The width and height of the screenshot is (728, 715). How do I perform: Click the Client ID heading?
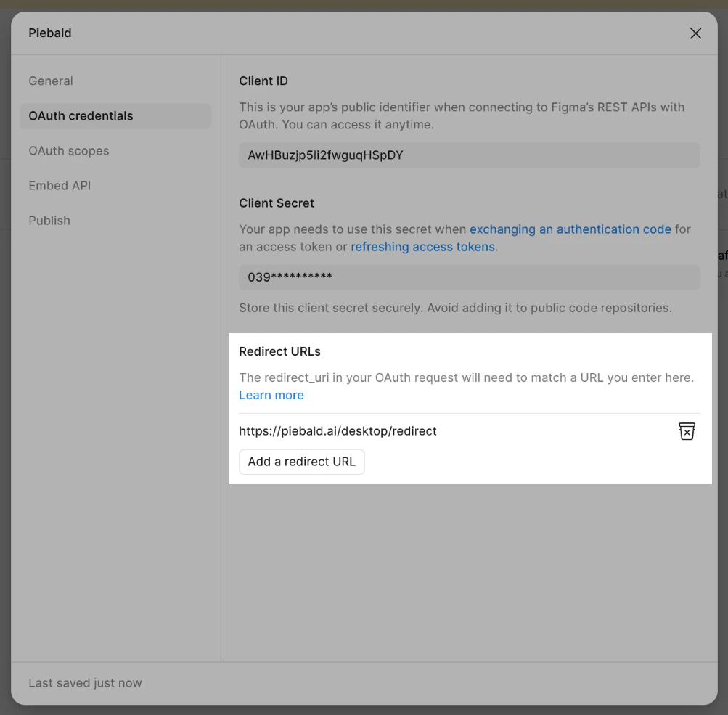click(263, 81)
